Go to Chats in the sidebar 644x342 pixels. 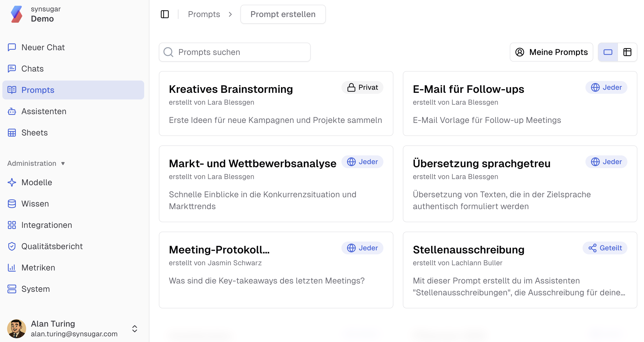pos(32,69)
